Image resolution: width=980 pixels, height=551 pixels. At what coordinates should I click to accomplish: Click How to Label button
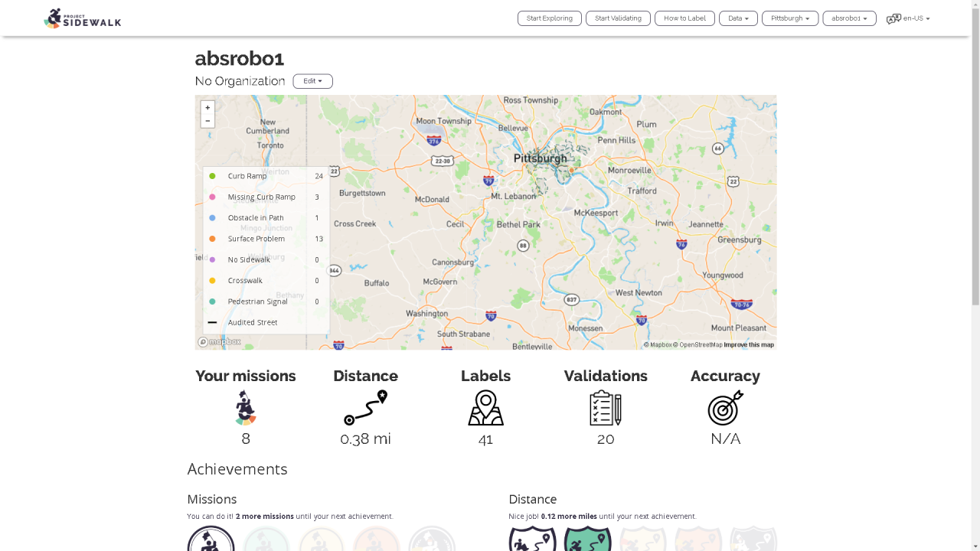point(684,18)
